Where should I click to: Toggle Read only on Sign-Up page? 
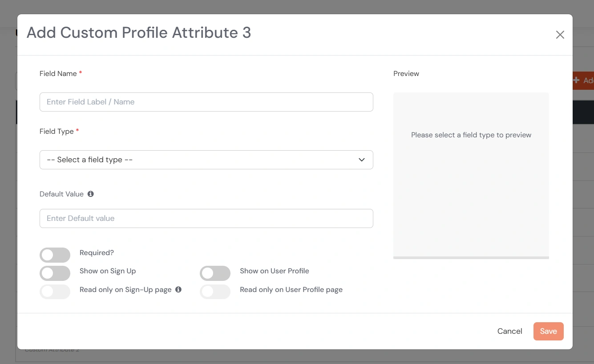pyautogui.click(x=55, y=292)
